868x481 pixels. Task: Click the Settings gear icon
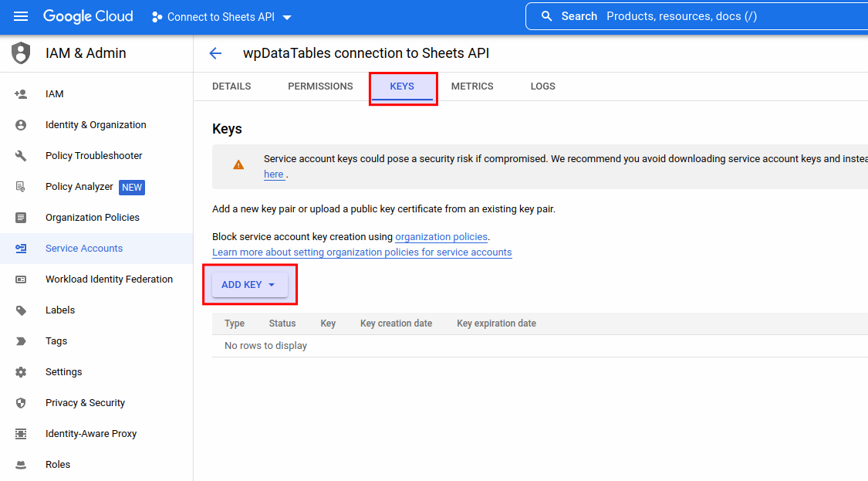coord(21,372)
